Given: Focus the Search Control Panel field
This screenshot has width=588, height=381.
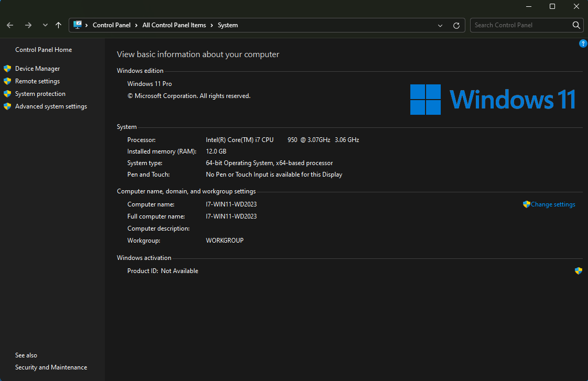Looking at the screenshot, I should point(519,25).
